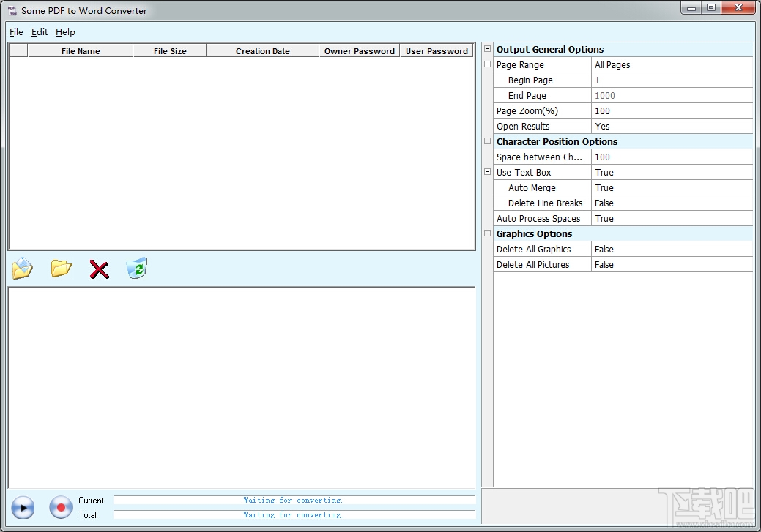Select the Use Text Box True value
This screenshot has height=532, width=761.
(x=672, y=173)
